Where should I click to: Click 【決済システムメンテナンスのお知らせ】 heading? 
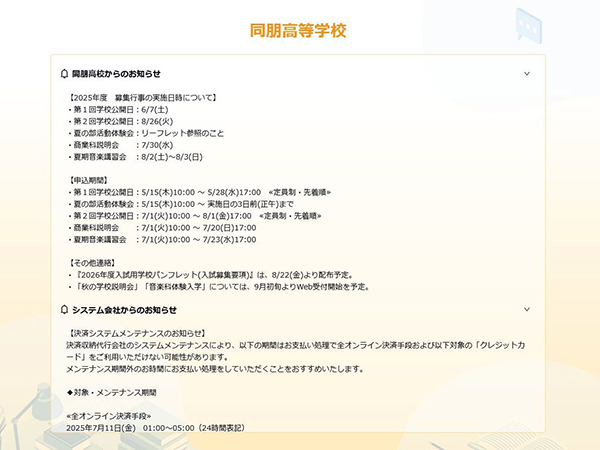point(137,333)
